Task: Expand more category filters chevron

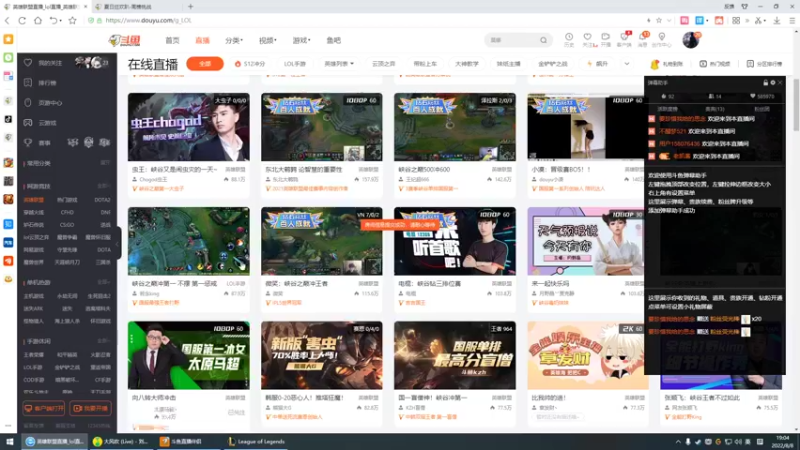Action: [627, 64]
